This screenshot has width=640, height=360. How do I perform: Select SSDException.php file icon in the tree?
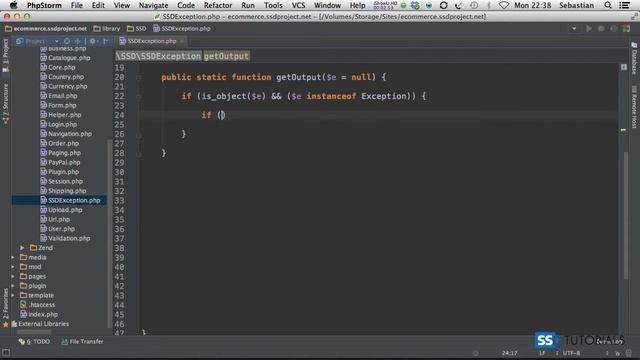point(43,200)
